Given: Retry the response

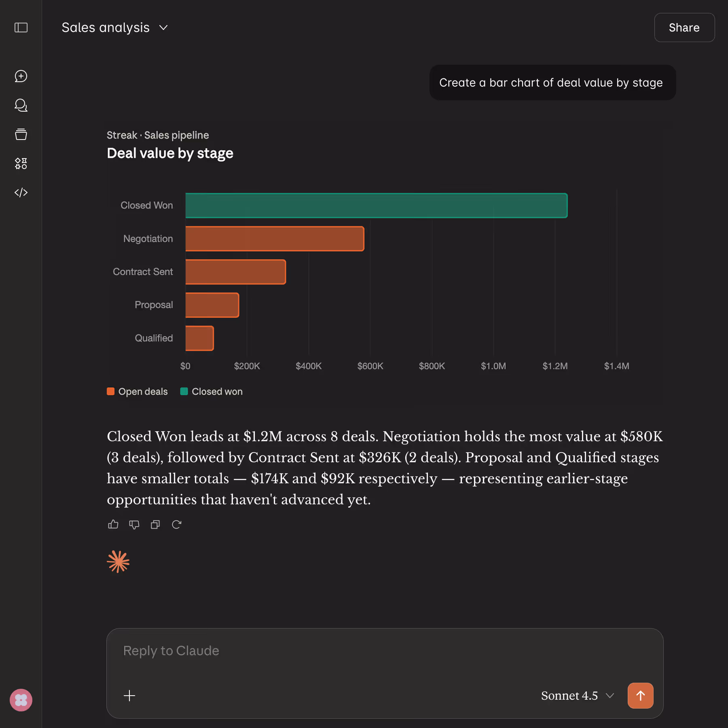Looking at the screenshot, I should click(x=176, y=525).
